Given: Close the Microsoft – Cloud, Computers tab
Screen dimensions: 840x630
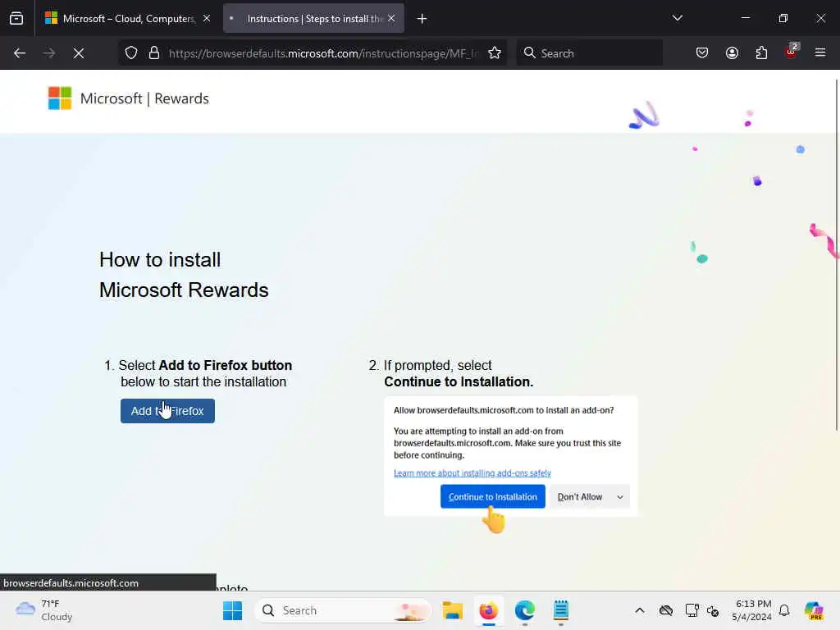Looking at the screenshot, I should pyautogui.click(x=207, y=18).
